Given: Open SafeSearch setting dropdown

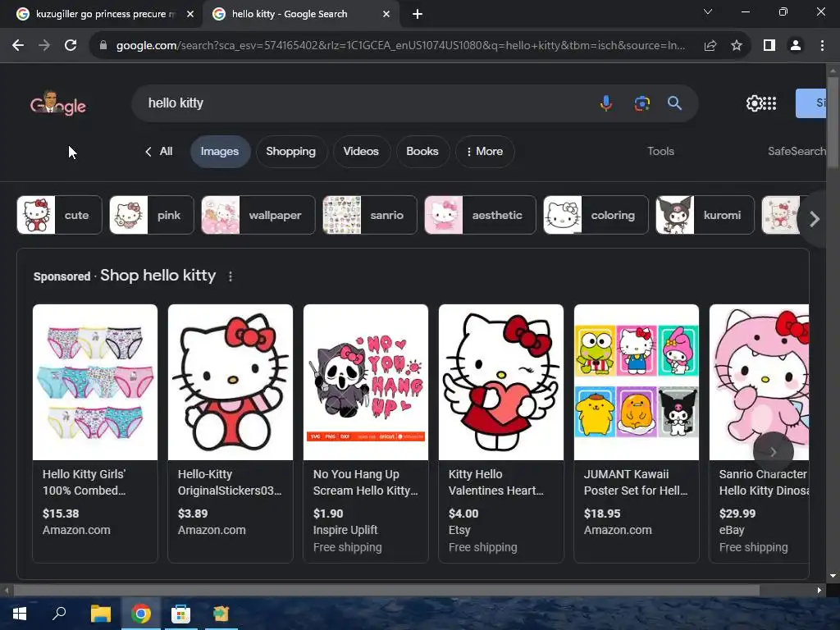Looking at the screenshot, I should 797,152.
